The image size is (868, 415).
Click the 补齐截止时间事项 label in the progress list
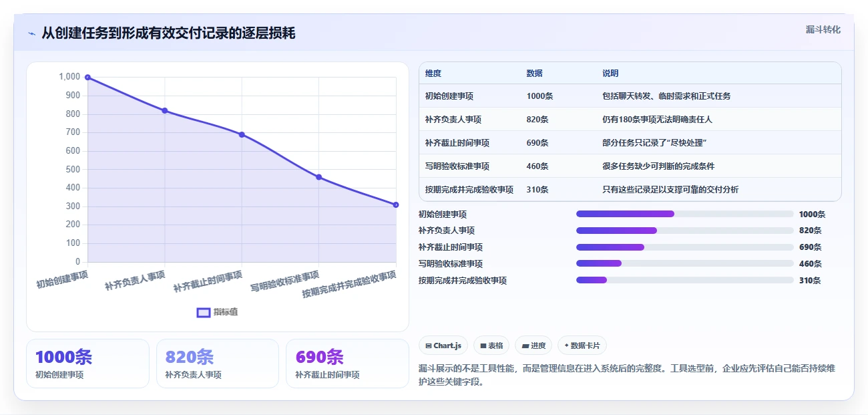tap(451, 247)
